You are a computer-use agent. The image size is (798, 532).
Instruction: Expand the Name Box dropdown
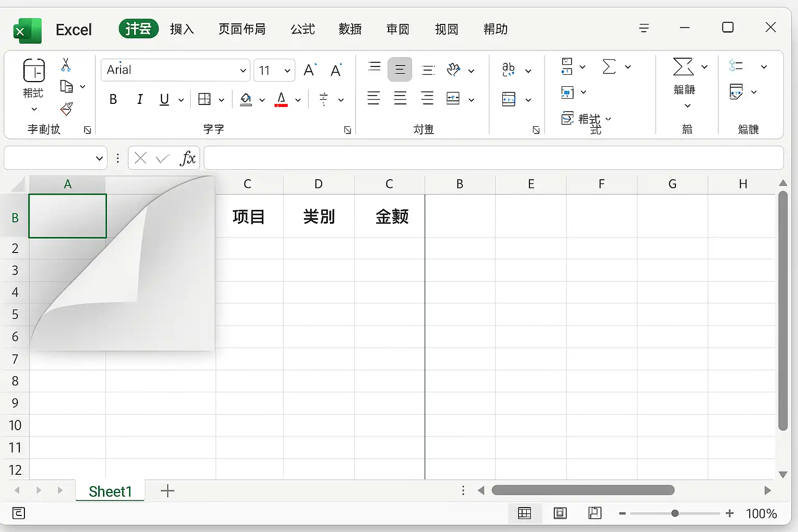pyautogui.click(x=99, y=158)
